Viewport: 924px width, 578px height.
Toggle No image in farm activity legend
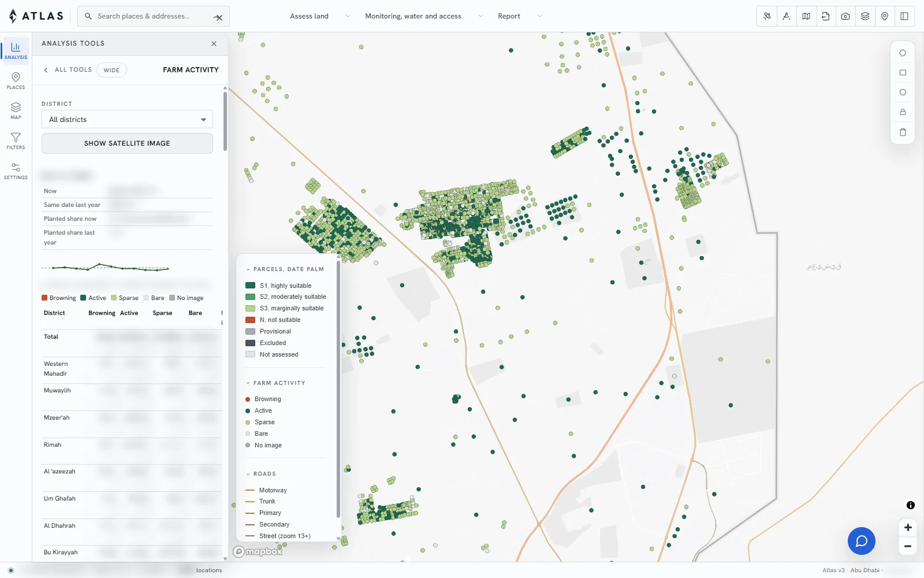point(263,446)
